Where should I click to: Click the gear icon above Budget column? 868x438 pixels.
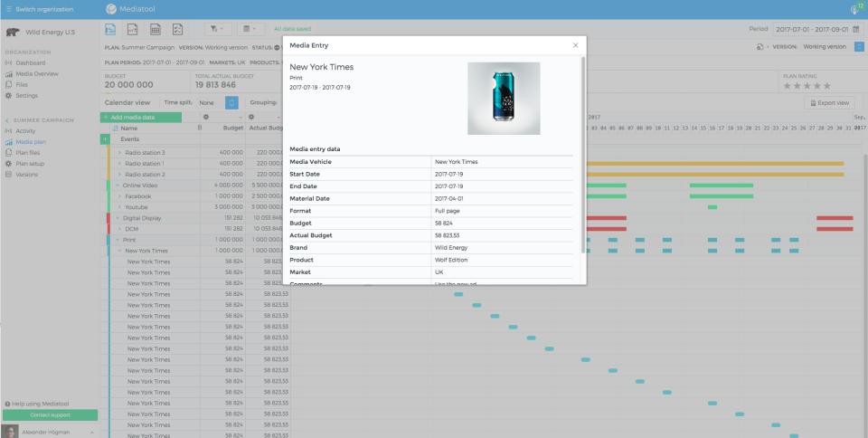tap(206, 118)
